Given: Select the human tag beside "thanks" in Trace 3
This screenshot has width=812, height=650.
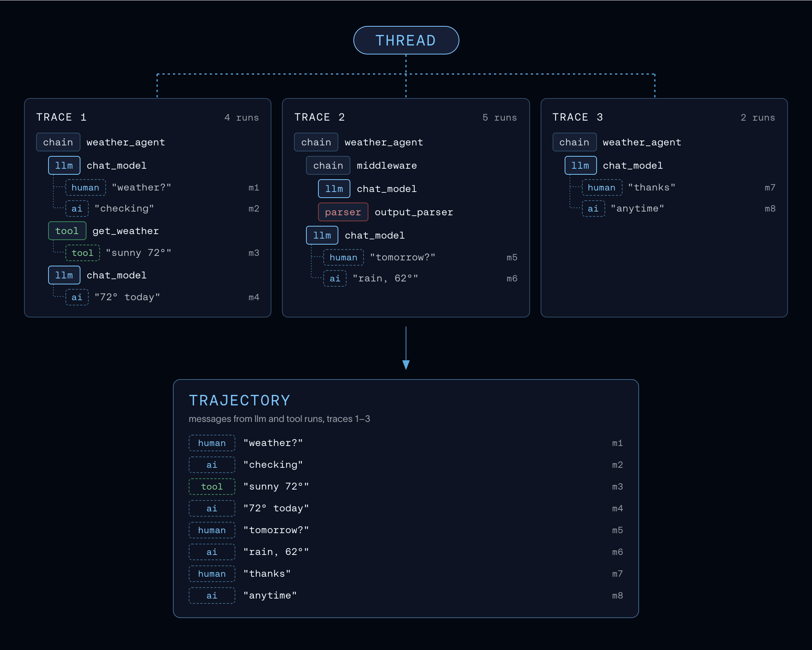Looking at the screenshot, I should click(x=602, y=187).
